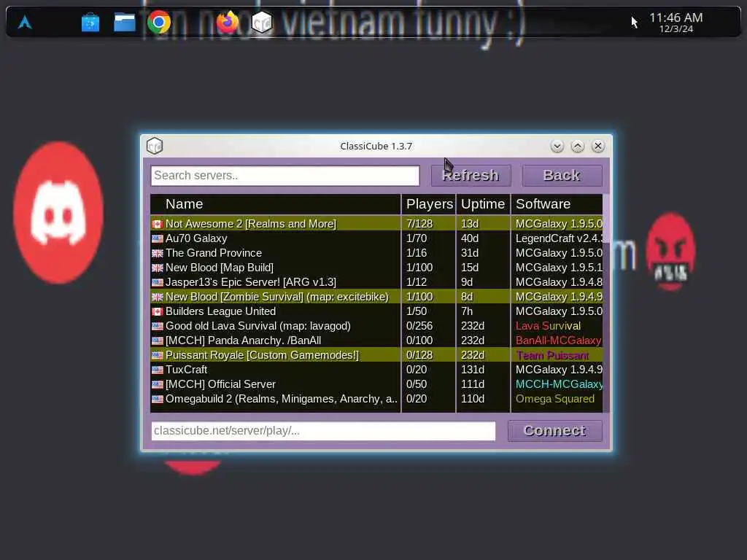Open the Arch Linux application launcher

(25, 22)
